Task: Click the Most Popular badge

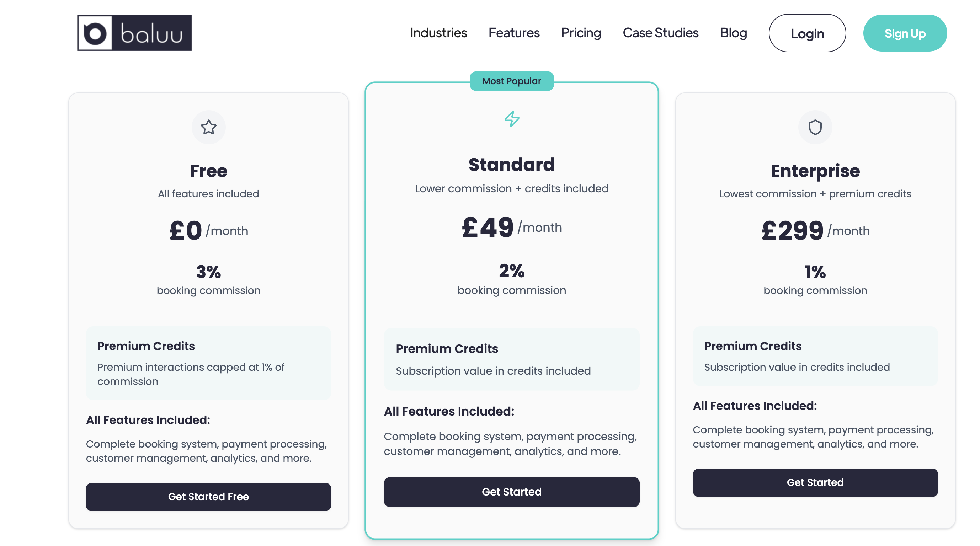Action: pos(512,81)
